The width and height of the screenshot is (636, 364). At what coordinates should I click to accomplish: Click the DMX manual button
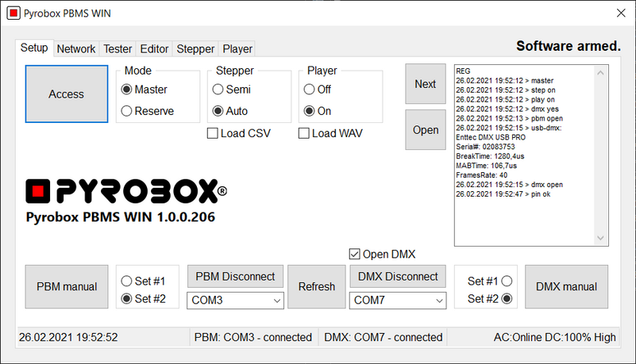pyautogui.click(x=567, y=286)
